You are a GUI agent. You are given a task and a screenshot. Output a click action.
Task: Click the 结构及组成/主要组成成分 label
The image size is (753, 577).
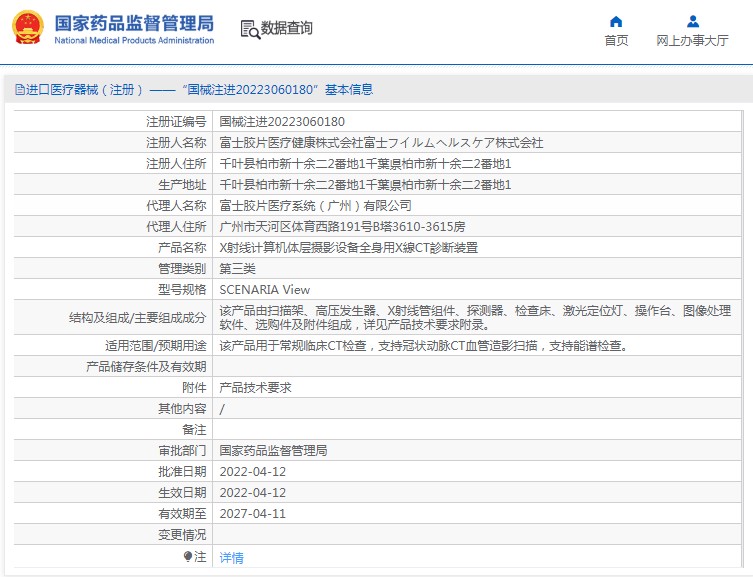pyautogui.click(x=137, y=318)
